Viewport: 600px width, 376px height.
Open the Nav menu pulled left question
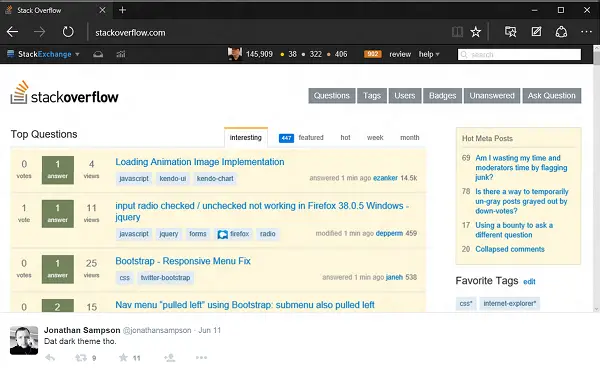pyautogui.click(x=245, y=305)
